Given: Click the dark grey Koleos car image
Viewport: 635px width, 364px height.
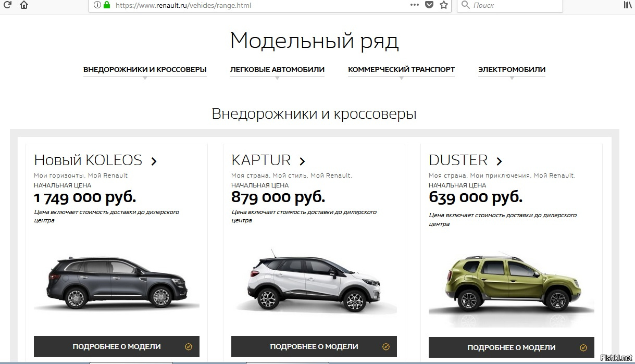Looking at the screenshot, I should click(x=117, y=282).
